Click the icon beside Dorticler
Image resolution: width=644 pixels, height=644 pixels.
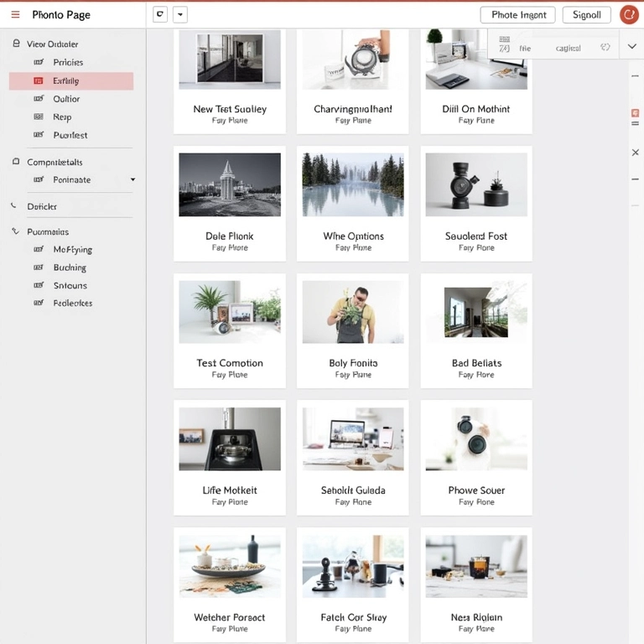14,205
